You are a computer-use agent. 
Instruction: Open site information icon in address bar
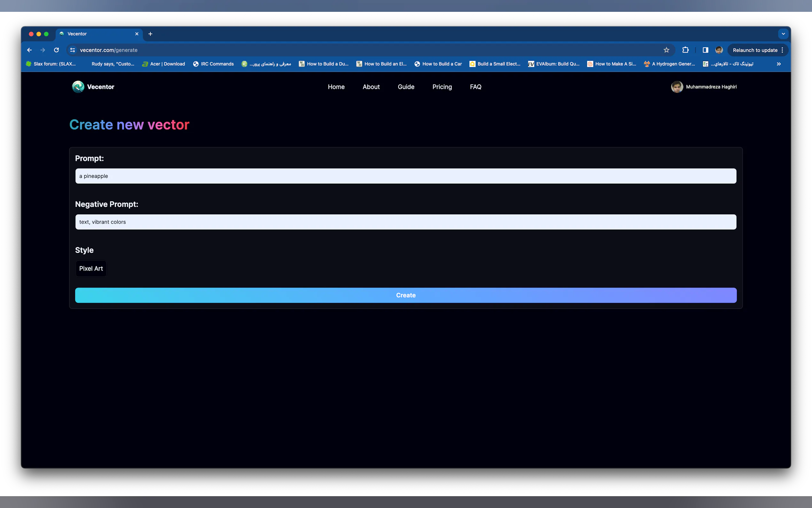click(72, 50)
